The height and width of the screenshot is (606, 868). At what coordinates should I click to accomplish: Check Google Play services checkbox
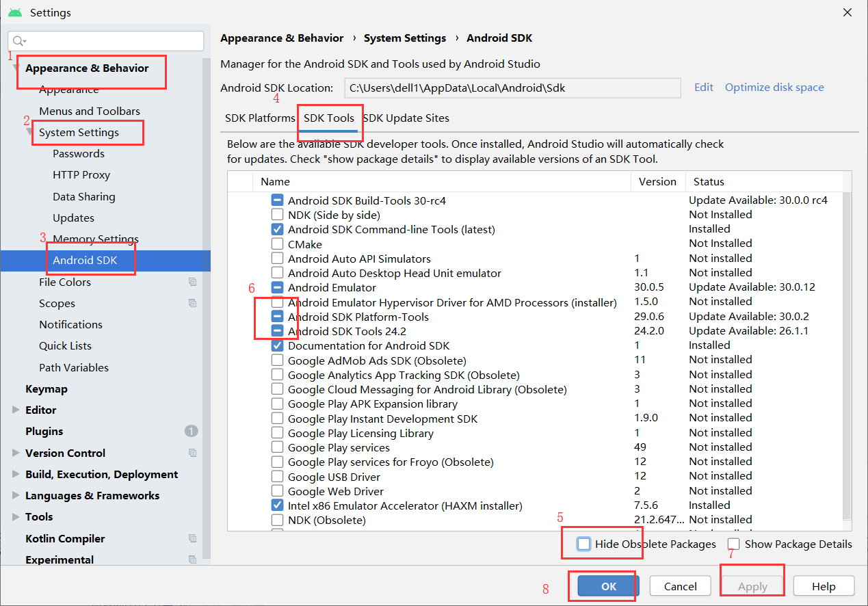click(277, 447)
